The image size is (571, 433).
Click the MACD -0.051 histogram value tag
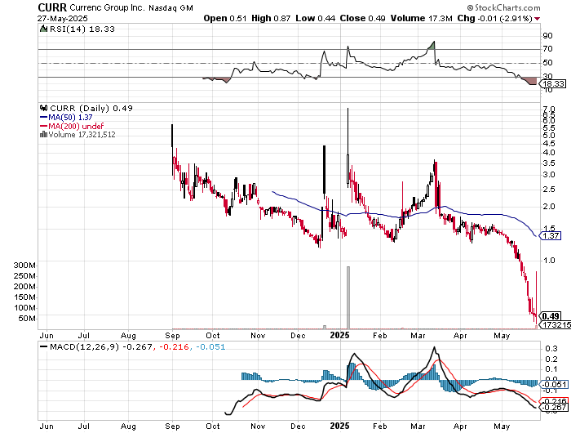[x=553, y=384]
